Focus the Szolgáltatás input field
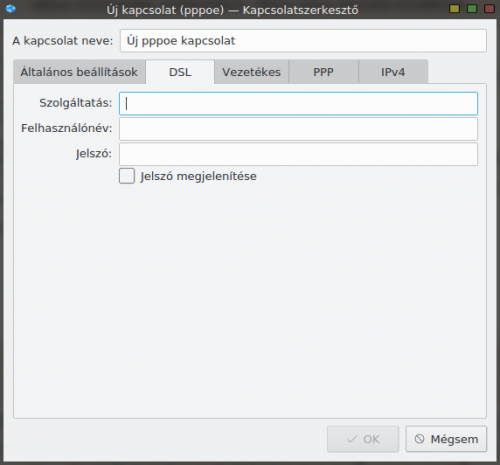Viewport: 500px width, 465px height. pyautogui.click(x=298, y=104)
